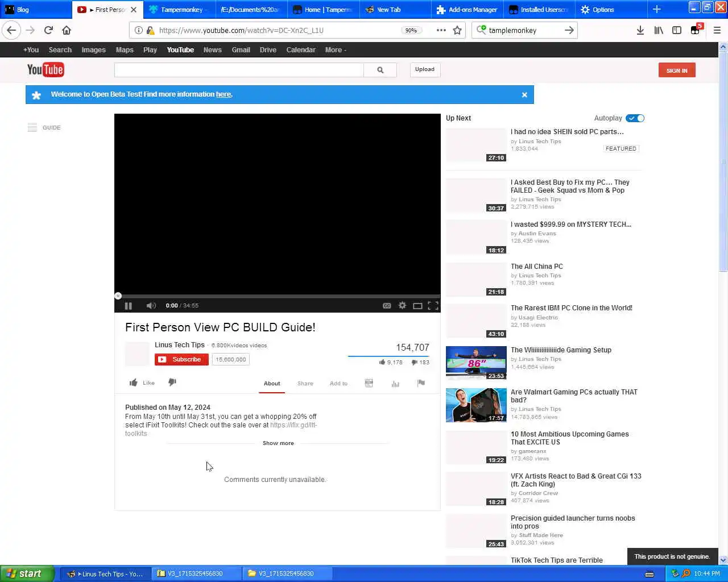Dismiss the Open Beta Test banner

click(524, 95)
